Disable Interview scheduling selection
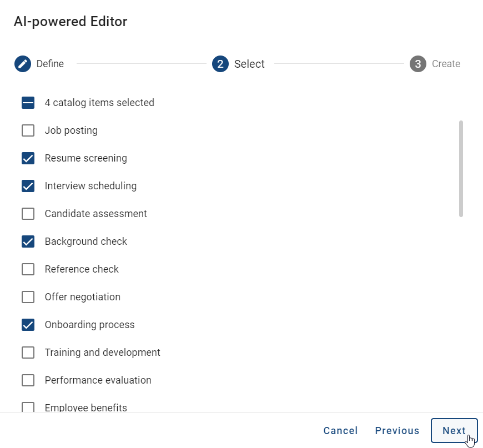483x448 pixels. pyautogui.click(x=28, y=186)
